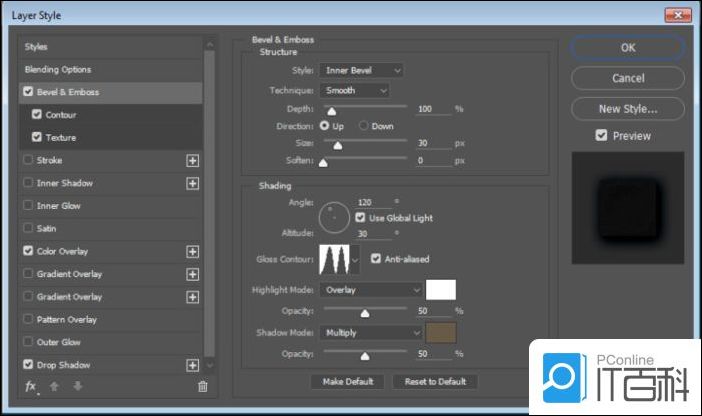
Task: Open the Style dropdown showing Inner Bevel
Action: [361, 71]
